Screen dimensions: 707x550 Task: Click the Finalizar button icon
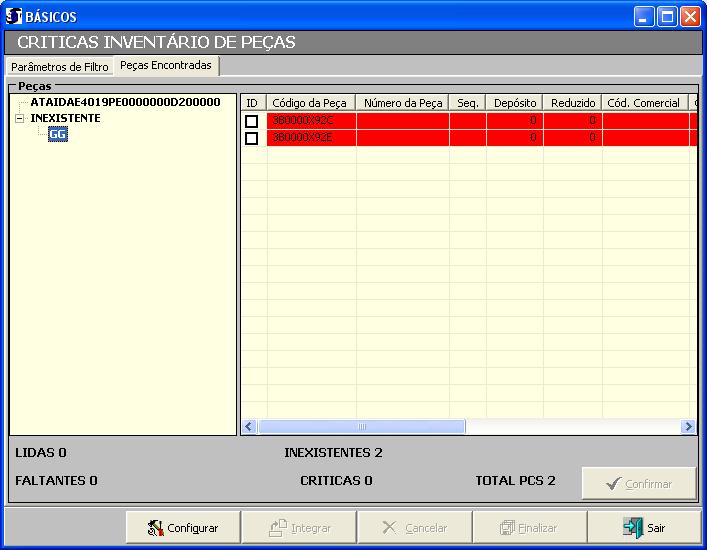click(x=508, y=527)
